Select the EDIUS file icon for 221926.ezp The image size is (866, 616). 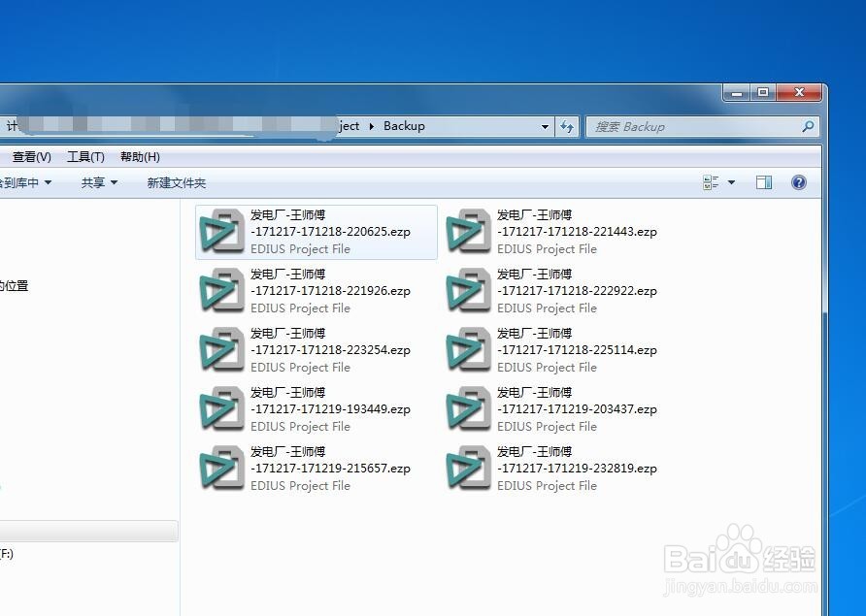[222, 290]
